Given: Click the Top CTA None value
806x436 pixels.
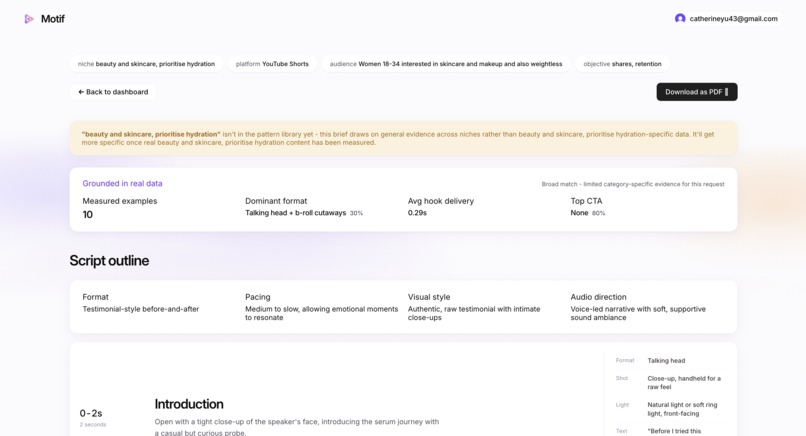Looking at the screenshot, I should 579,213.
